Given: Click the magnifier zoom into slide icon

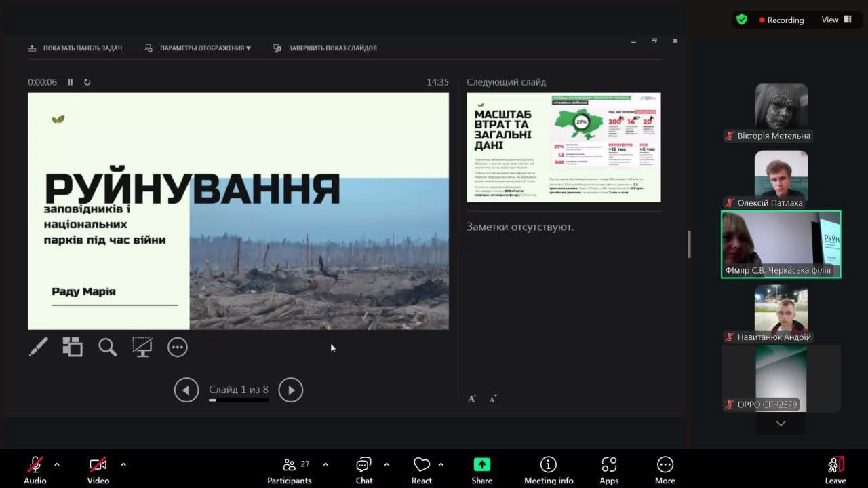Looking at the screenshot, I should tap(107, 347).
